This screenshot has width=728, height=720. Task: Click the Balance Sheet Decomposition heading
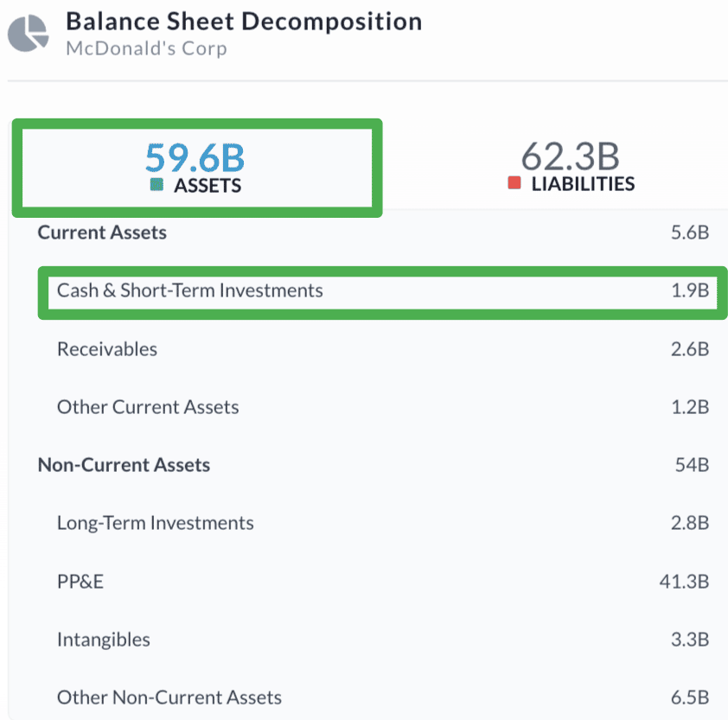[x=244, y=21]
